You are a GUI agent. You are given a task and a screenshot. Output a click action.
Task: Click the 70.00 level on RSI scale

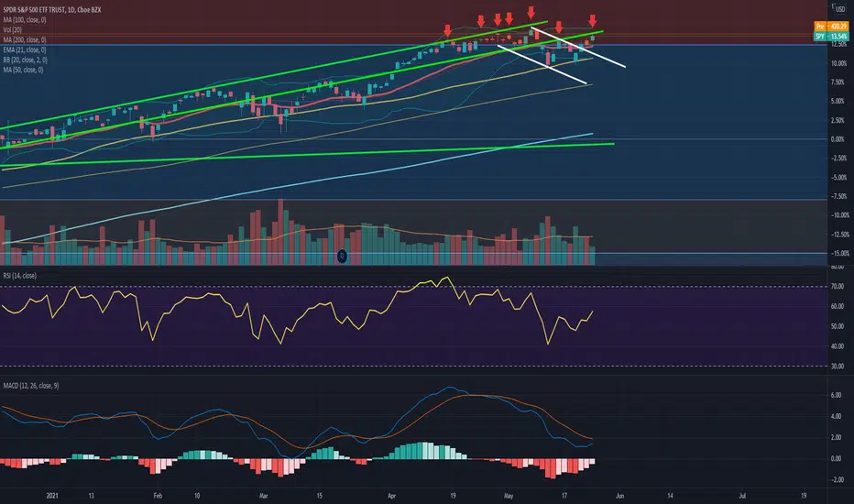point(838,287)
